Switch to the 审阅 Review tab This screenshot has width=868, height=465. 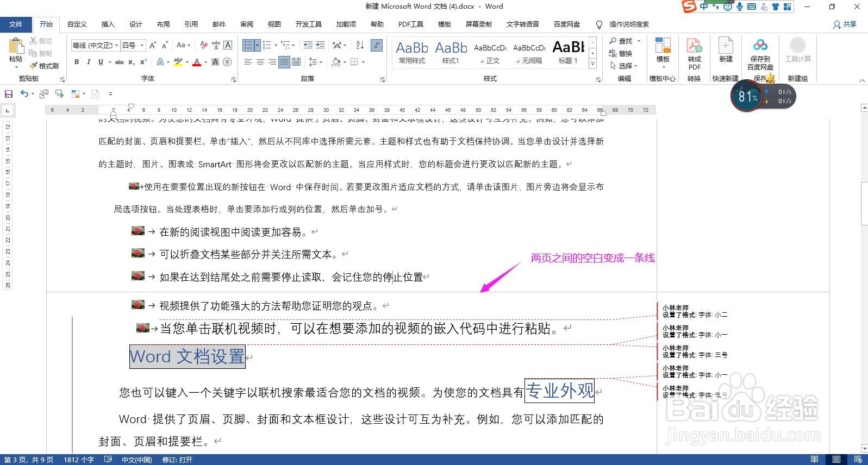tap(247, 24)
